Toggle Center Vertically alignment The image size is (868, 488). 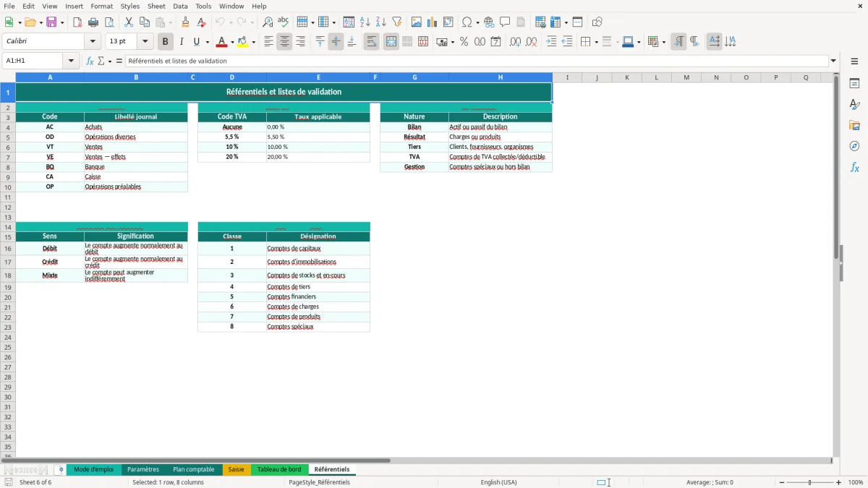pos(336,42)
